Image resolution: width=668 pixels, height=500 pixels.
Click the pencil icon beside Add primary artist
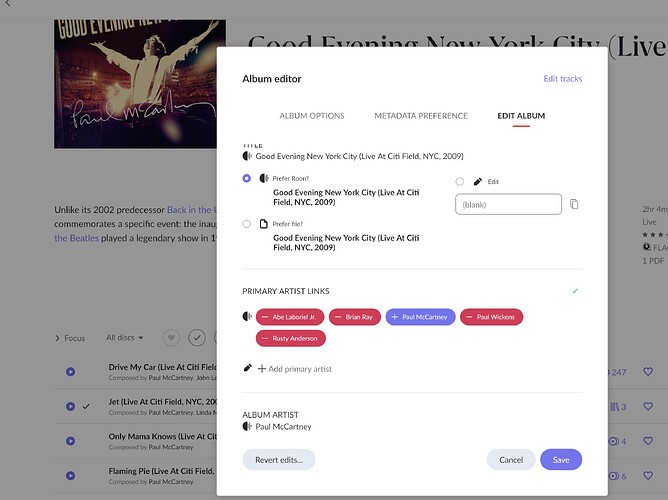pyautogui.click(x=247, y=368)
